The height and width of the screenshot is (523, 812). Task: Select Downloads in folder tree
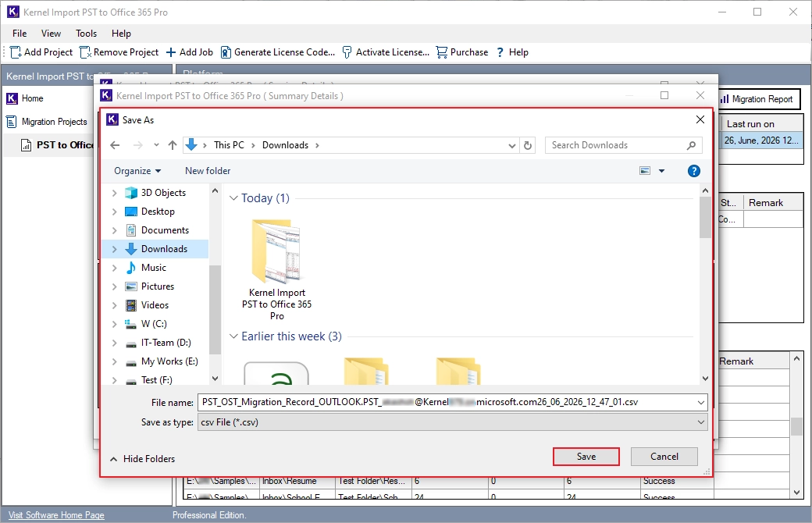(164, 249)
